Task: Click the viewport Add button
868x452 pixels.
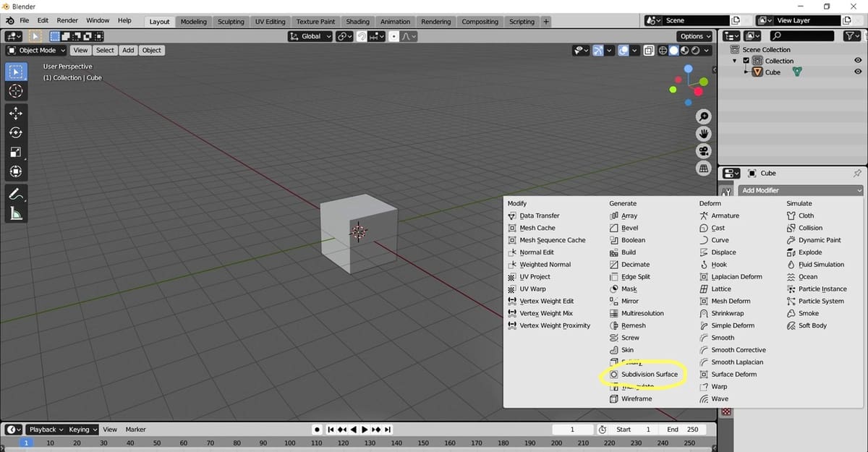Action: pyautogui.click(x=128, y=51)
